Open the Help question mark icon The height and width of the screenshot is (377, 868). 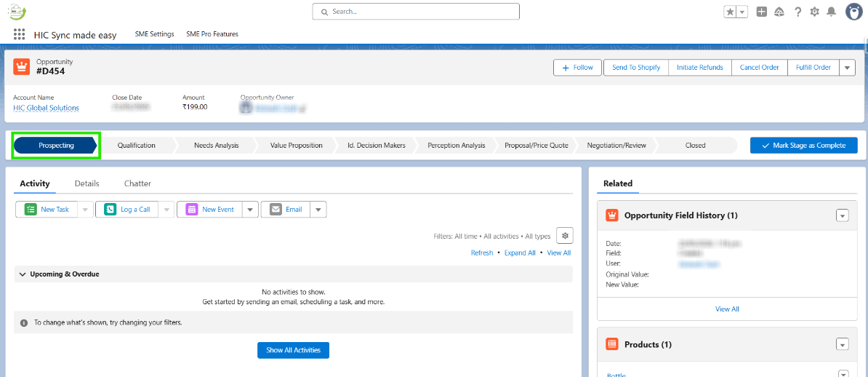click(x=797, y=12)
